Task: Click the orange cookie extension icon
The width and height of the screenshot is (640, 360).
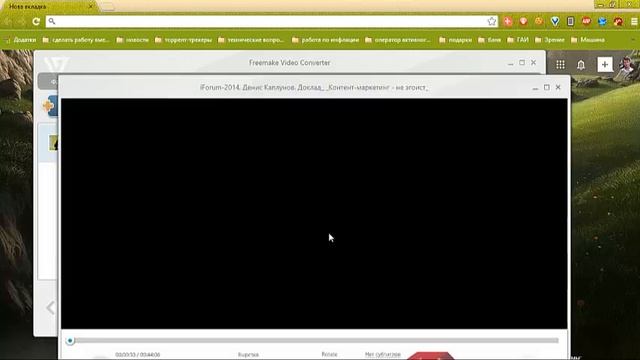Action: point(539,21)
